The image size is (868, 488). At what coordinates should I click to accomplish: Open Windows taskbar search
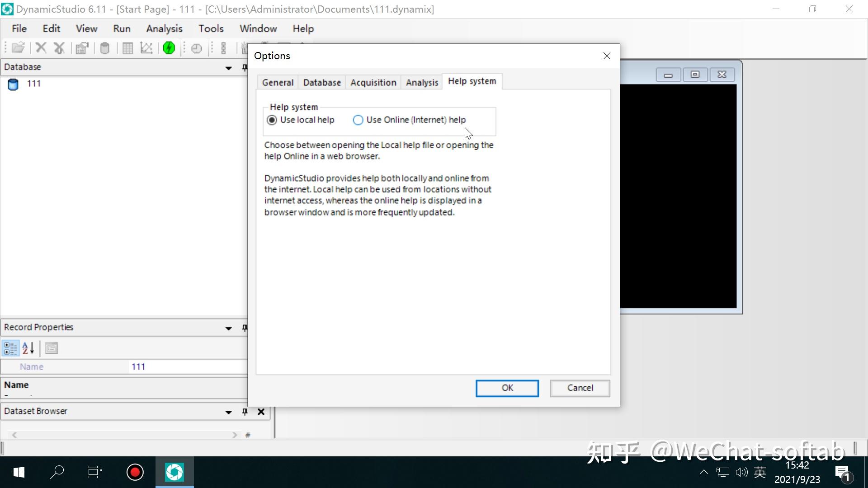coord(57,472)
